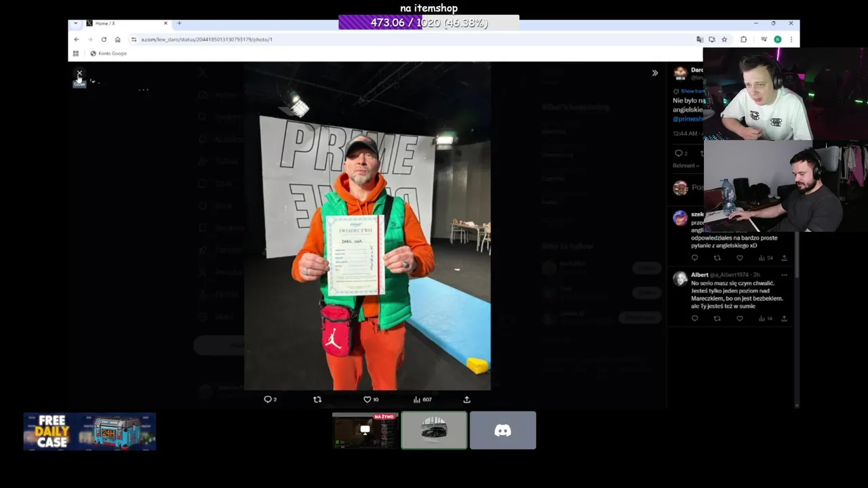Open the Free Daily Case banner
The width and height of the screenshot is (868, 488).
point(90,431)
